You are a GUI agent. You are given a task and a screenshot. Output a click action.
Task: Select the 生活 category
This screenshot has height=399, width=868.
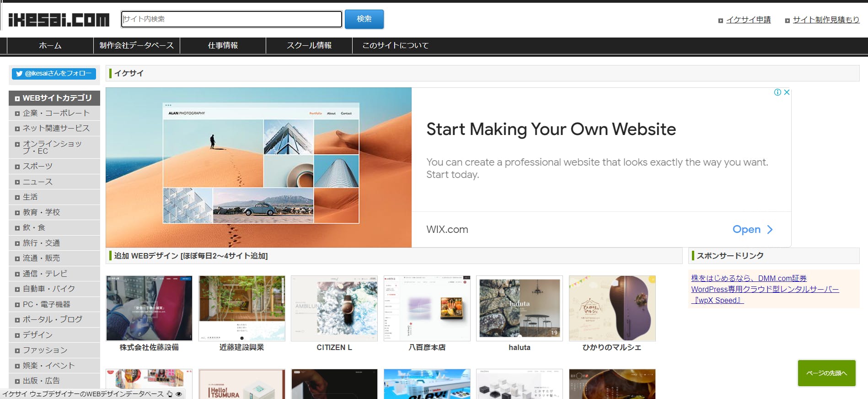point(54,197)
